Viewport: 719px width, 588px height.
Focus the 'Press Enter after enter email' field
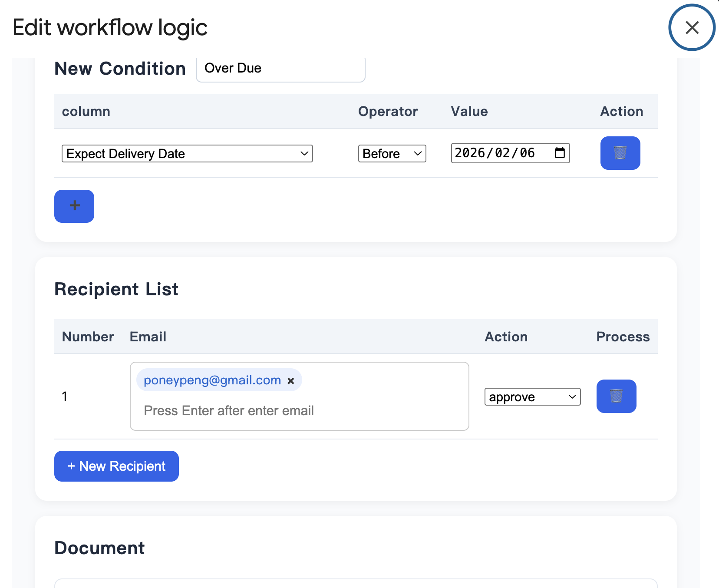(300, 410)
